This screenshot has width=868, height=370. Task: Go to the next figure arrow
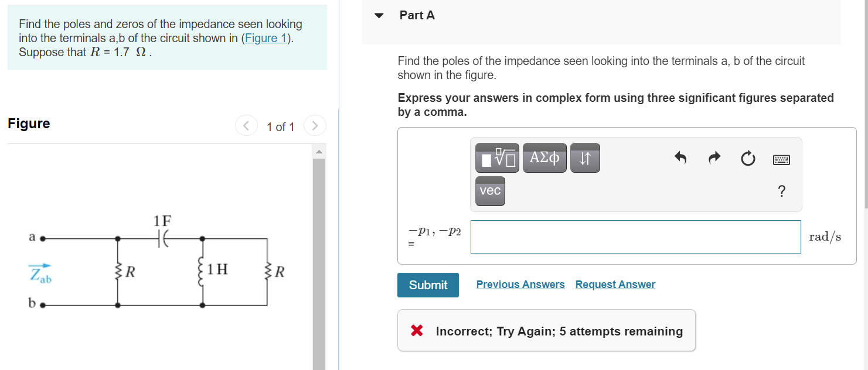coord(315,126)
